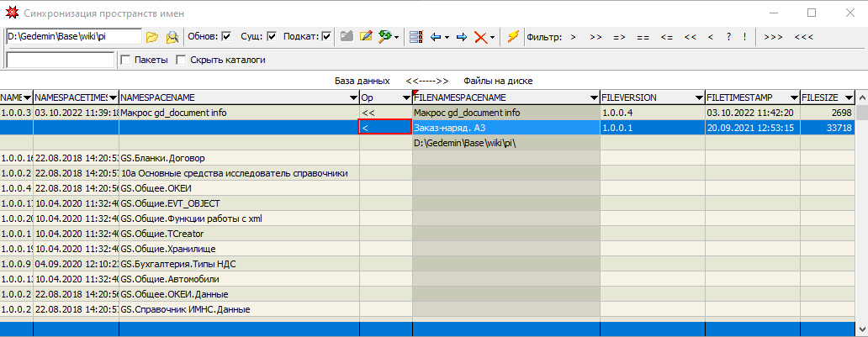Screen dimensions: 868x337
Task: Enable the Скрыть каталоги checkbox
Action: click(181, 61)
